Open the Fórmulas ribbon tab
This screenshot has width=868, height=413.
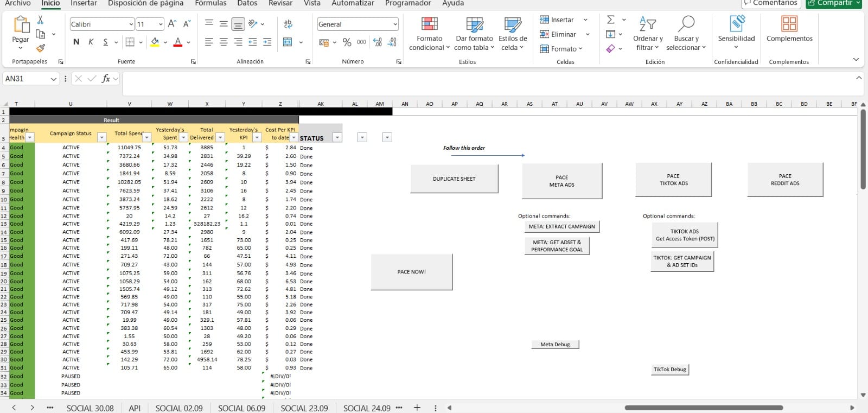[210, 3]
